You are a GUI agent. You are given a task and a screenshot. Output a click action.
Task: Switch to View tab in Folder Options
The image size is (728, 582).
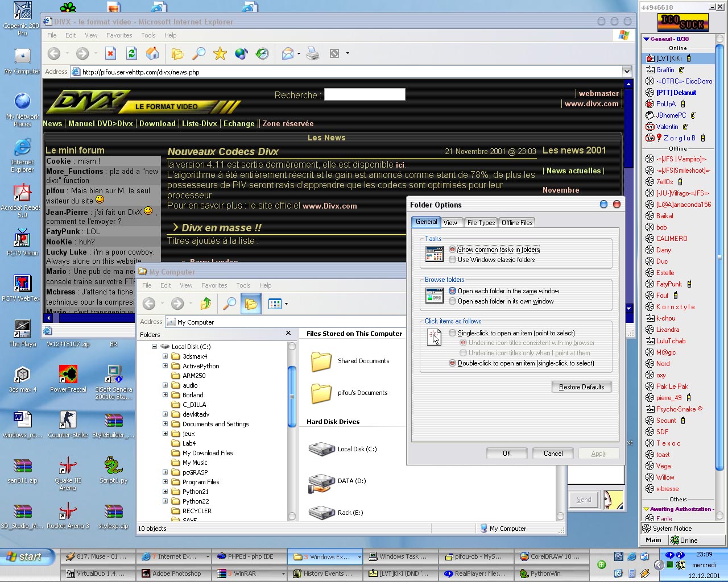click(x=450, y=223)
